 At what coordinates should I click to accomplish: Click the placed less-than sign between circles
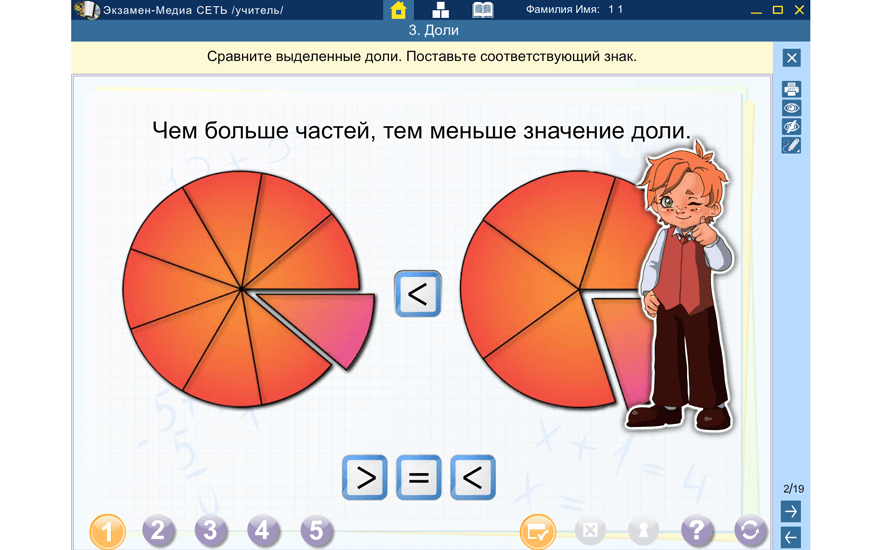tap(418, 294)
